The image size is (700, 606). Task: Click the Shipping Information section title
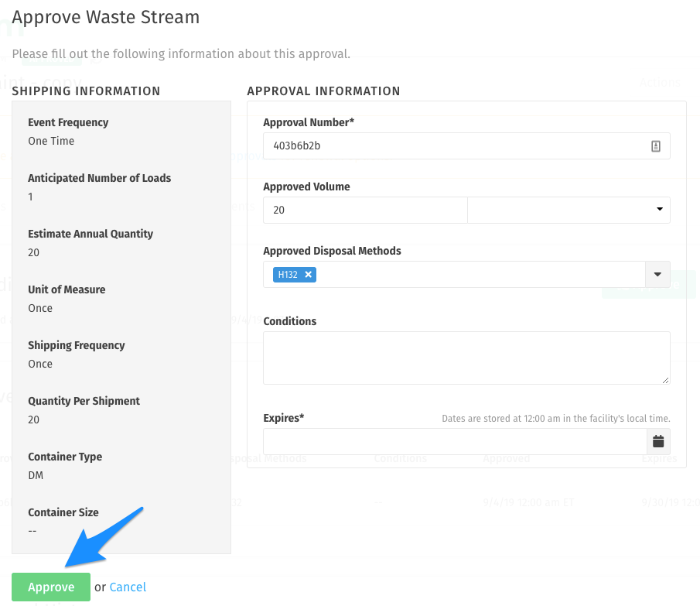[x=86, y=91]
